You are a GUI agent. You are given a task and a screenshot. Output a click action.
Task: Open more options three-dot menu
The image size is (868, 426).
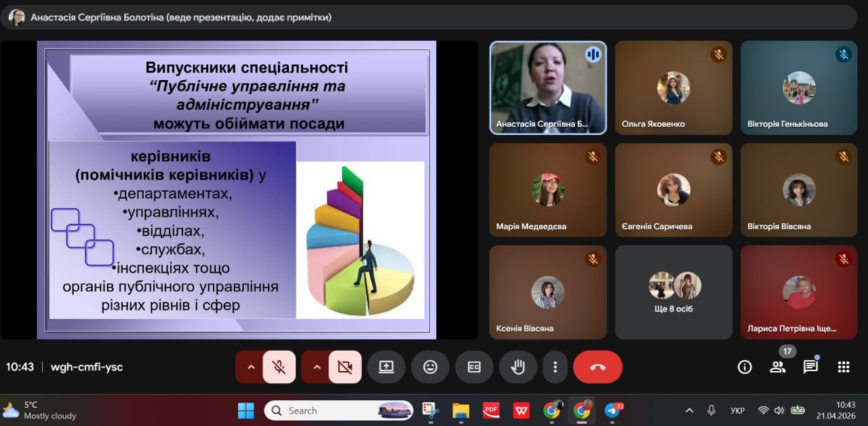(555, 367)
